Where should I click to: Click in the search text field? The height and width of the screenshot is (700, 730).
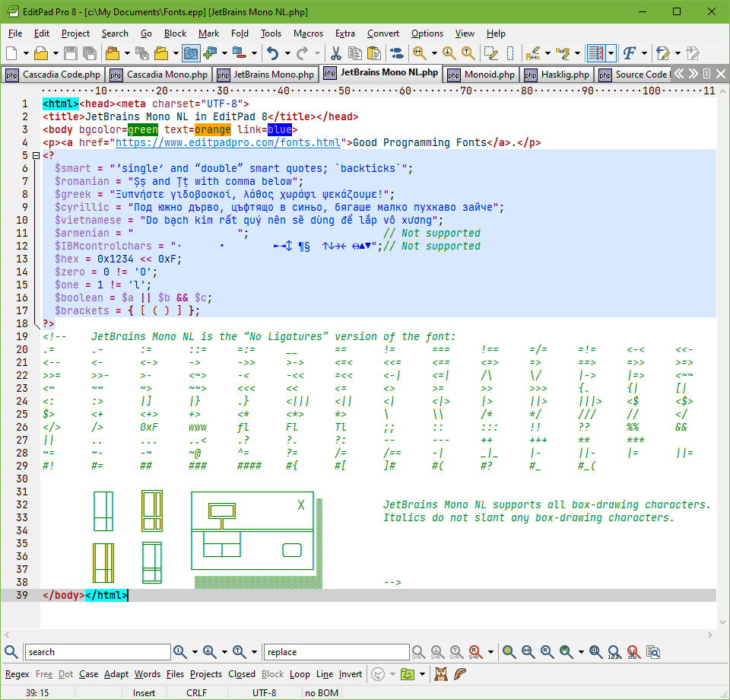tap(98, 652)
